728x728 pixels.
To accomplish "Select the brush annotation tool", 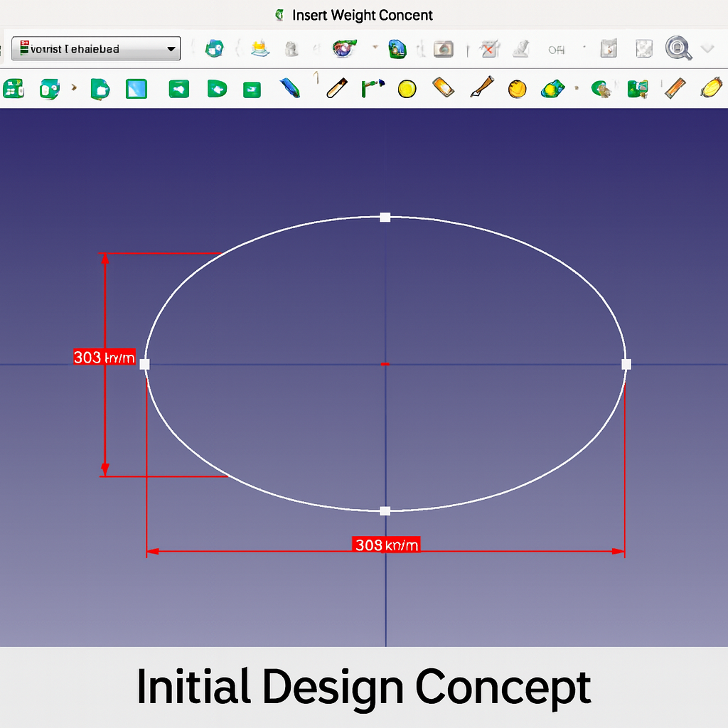I will click(x=481, y=88).
